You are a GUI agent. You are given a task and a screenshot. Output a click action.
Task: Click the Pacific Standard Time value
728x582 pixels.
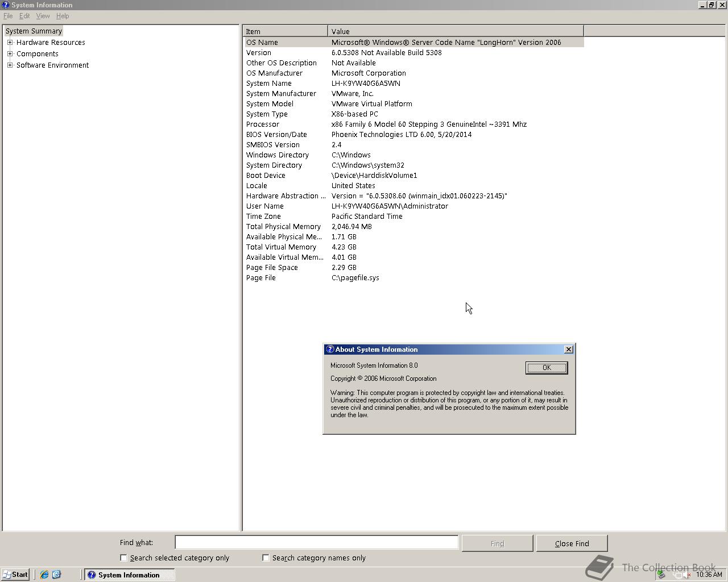367,216
